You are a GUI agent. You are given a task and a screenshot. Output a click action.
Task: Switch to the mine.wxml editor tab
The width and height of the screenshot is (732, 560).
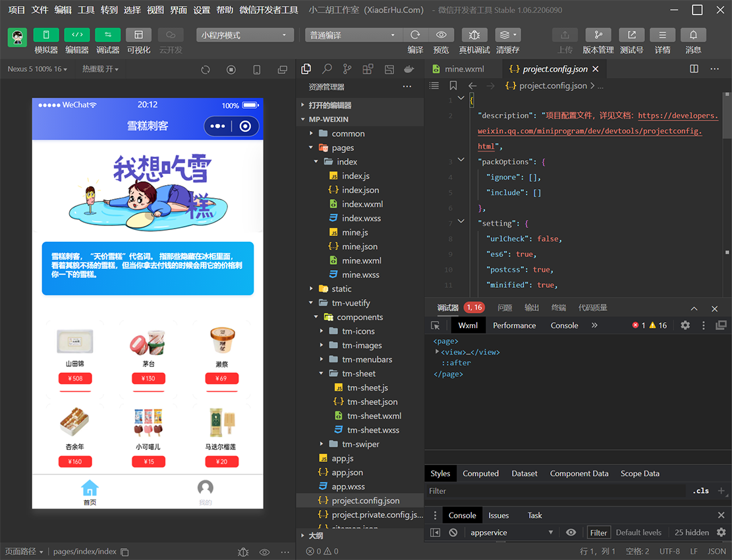point(464,69)
